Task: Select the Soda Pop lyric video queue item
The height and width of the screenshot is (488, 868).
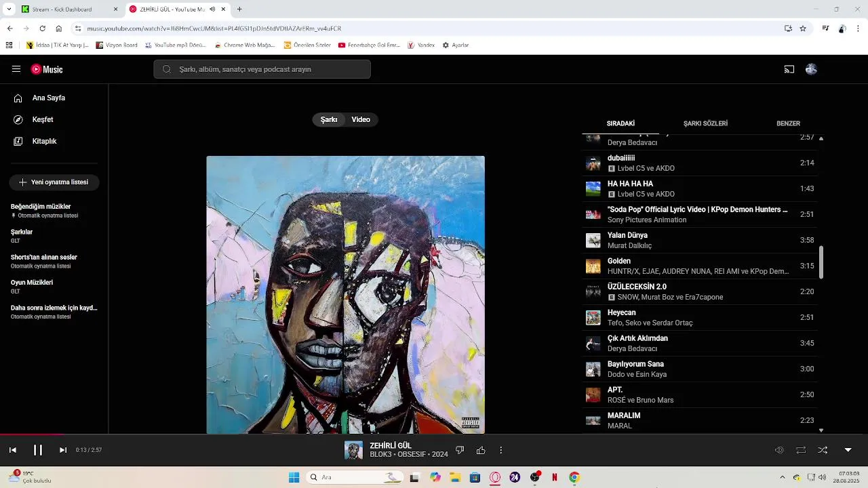Action: point(701,215)
